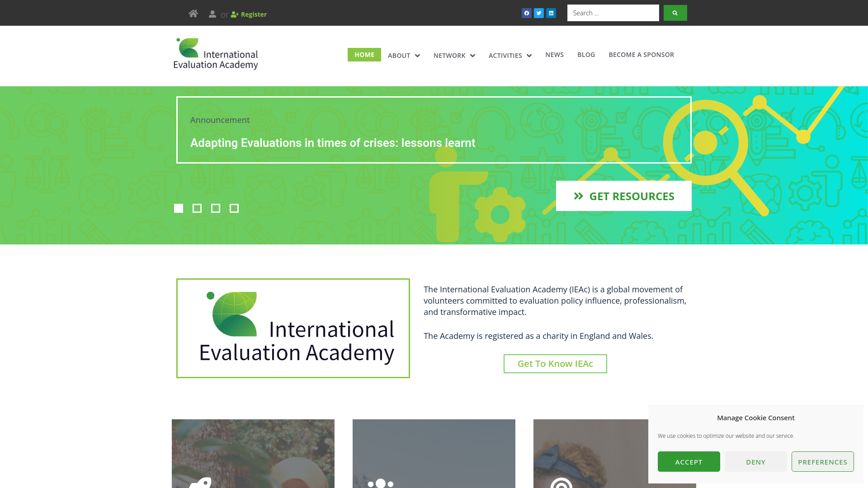Open the middle card with dots icon

[434, 454]
